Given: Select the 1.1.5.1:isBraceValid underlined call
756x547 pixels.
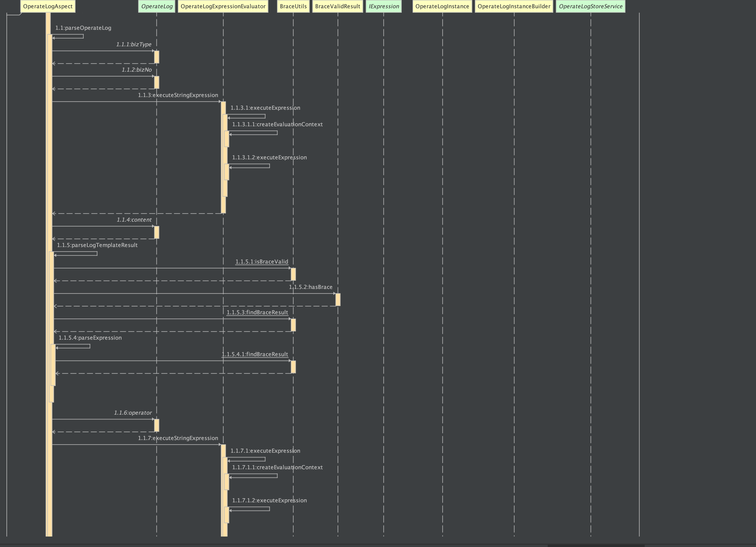Looking at the screenshot, I should [x=262, y=261].
